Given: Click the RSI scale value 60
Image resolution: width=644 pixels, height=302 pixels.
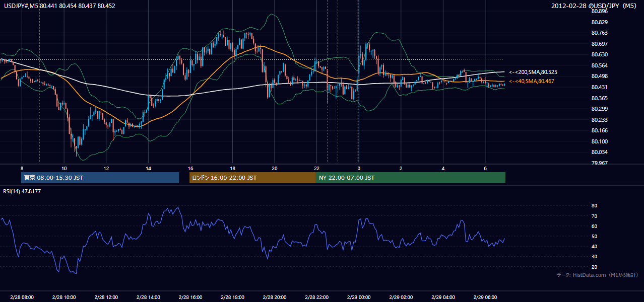Looking at the screenshot, I should (x=595, y=226).
